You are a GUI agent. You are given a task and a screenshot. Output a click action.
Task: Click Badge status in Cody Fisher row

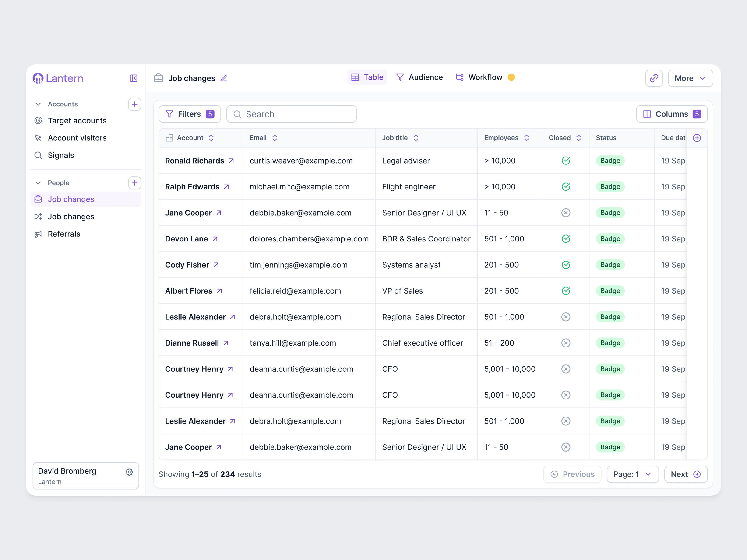(x=610, y=265)
